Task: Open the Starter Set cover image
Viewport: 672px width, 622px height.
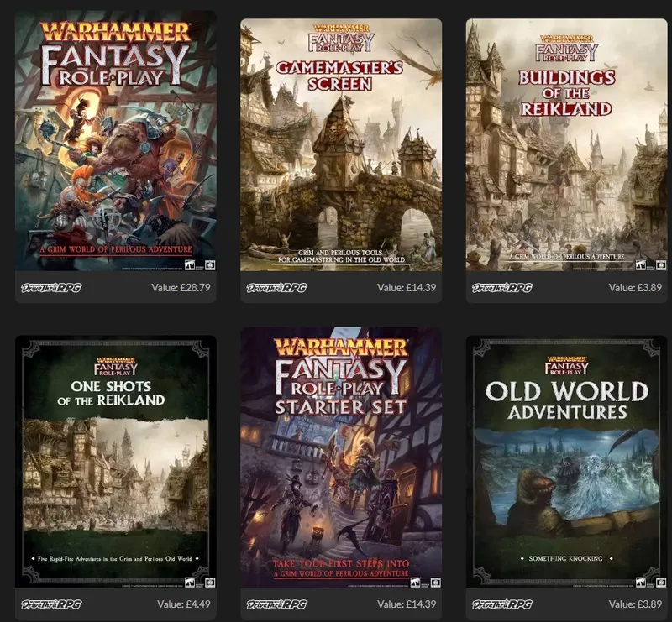Action: (341, 458)
